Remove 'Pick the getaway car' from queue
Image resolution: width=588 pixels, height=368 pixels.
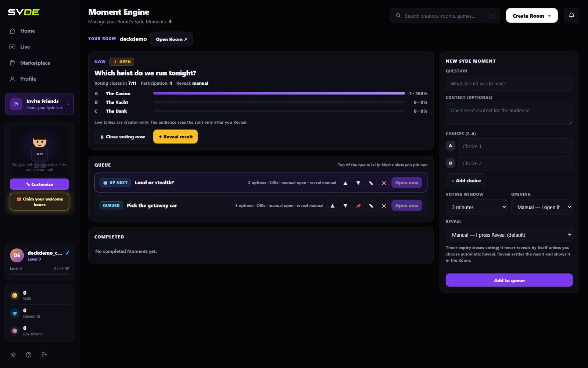click(384, 206)
